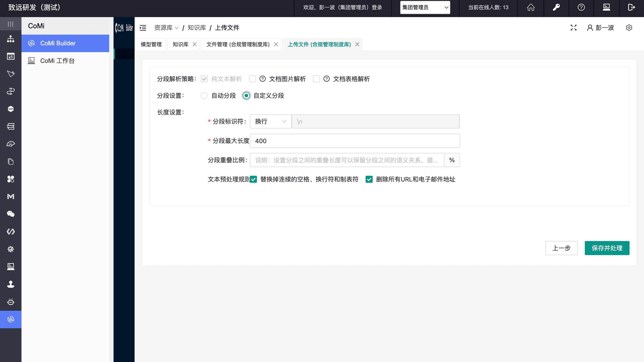Click the 保存并处理 button
This screenshot has width=644, height=362.
pos(607,248)
